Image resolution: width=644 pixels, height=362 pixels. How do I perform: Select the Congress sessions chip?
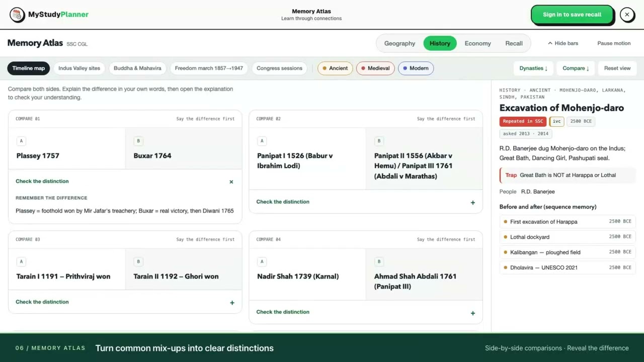[279, 68]
